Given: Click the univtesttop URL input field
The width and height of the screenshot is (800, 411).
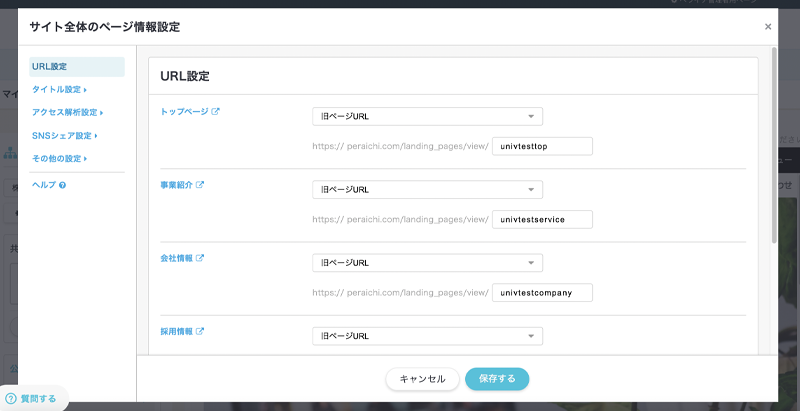Looking at the screenshot, I should click(x=543, y=146).
